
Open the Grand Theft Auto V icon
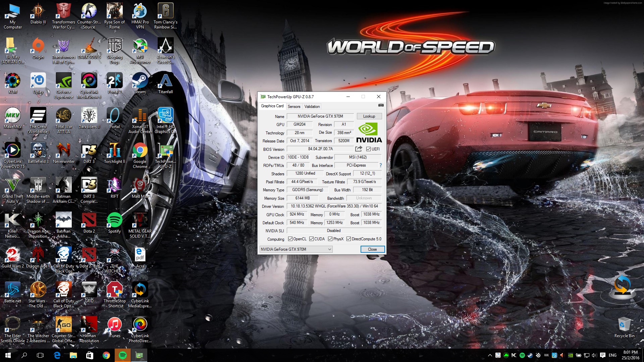click(x=13, y=190)
